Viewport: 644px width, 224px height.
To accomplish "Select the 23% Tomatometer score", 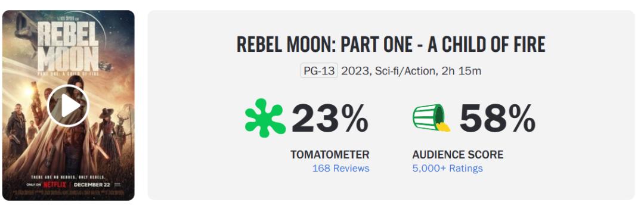I will pyautogui.click(x=330, y=118).
